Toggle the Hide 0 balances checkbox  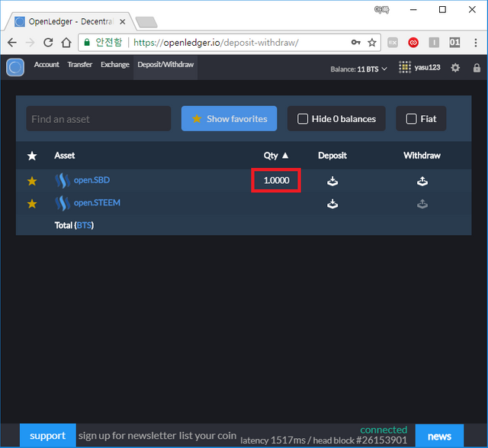point(303,119)
